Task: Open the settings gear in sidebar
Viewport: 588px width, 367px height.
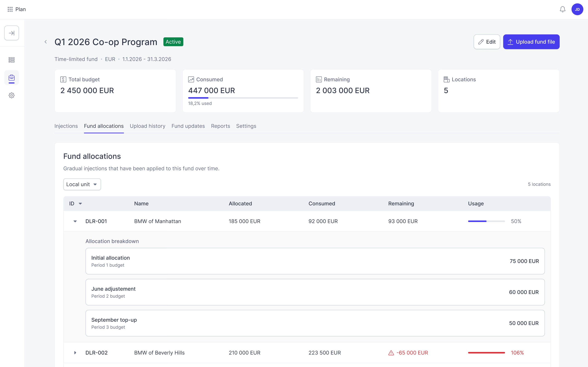Action: [12, 95]
